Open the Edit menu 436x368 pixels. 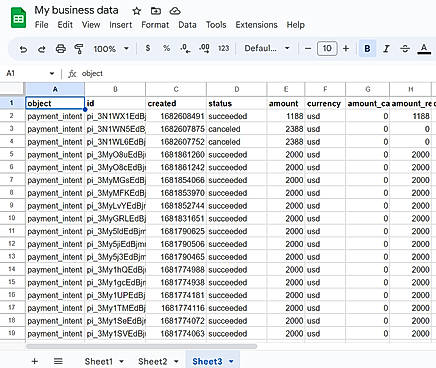pos(65,25)
